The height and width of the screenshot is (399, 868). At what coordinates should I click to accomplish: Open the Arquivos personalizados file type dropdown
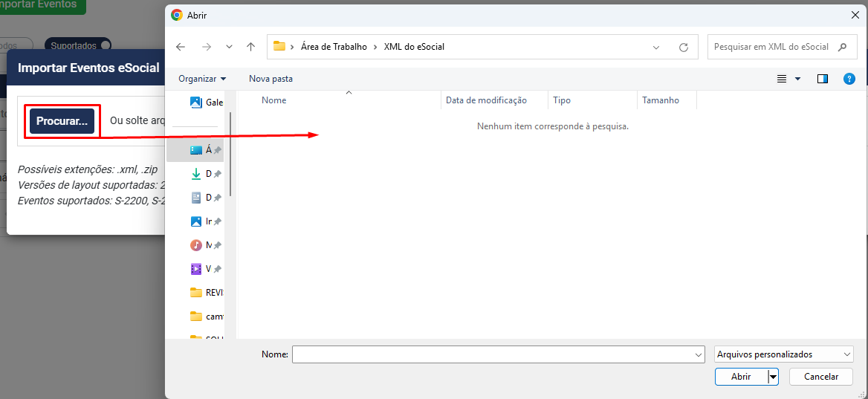point(783,354)
